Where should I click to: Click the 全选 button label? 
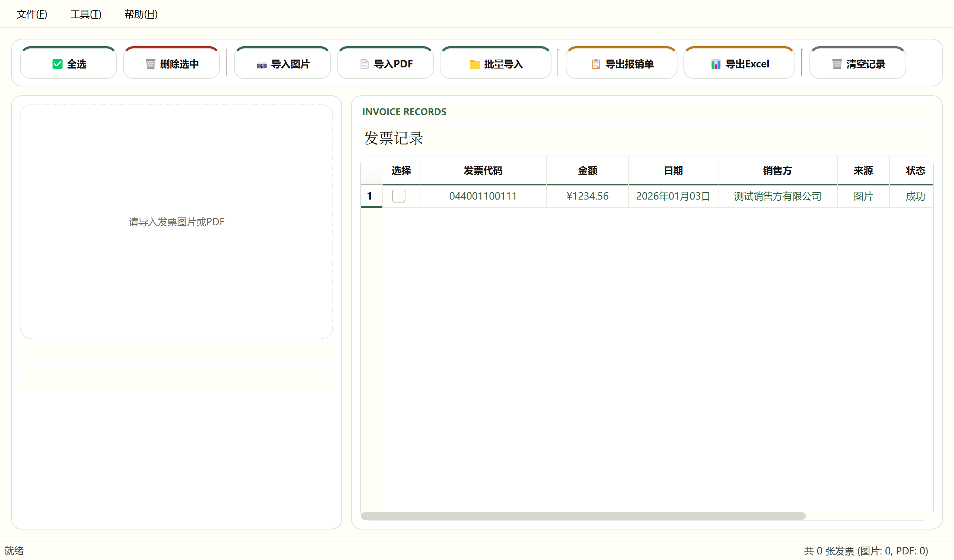(77, 64)
